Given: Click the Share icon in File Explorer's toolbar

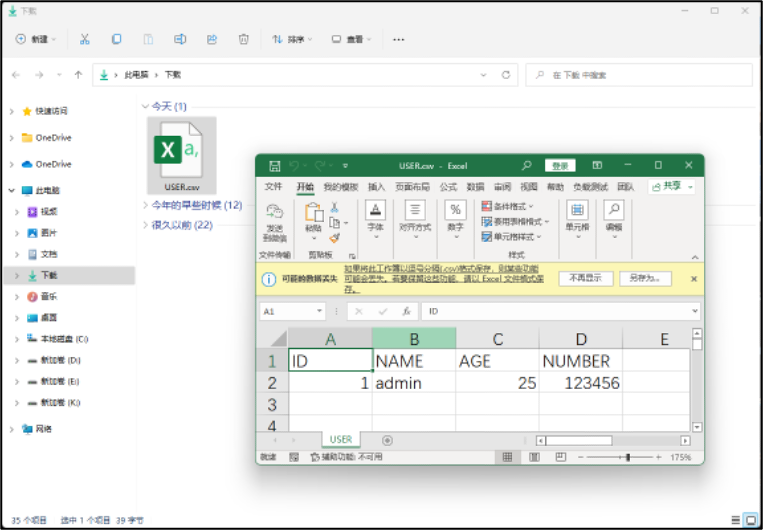Looking at the screenshot, I should 212,39.
